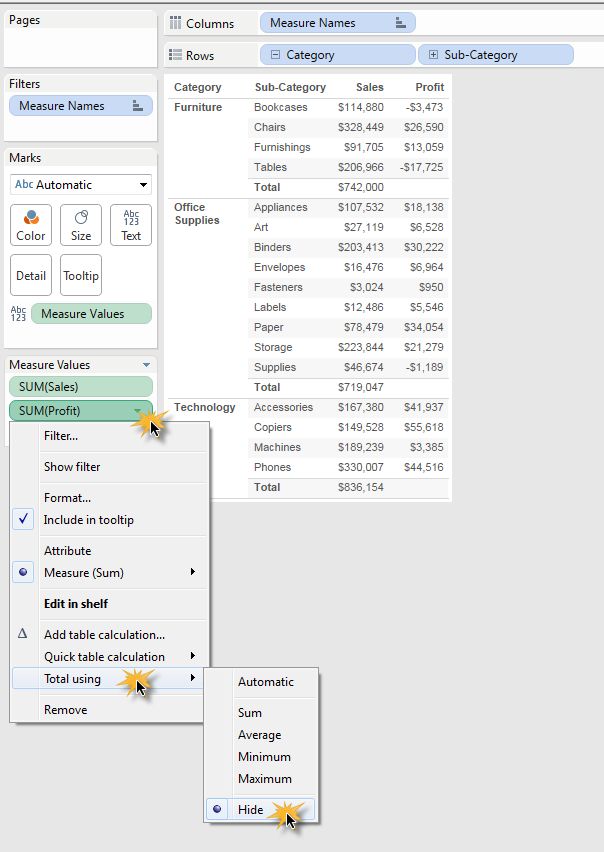Click the Chairs sales value $328,449

[361, 127]
